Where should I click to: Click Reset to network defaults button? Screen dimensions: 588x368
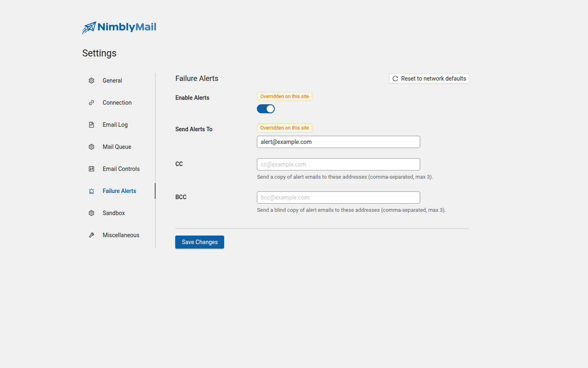pyautogui.click(x=429, y=79)
